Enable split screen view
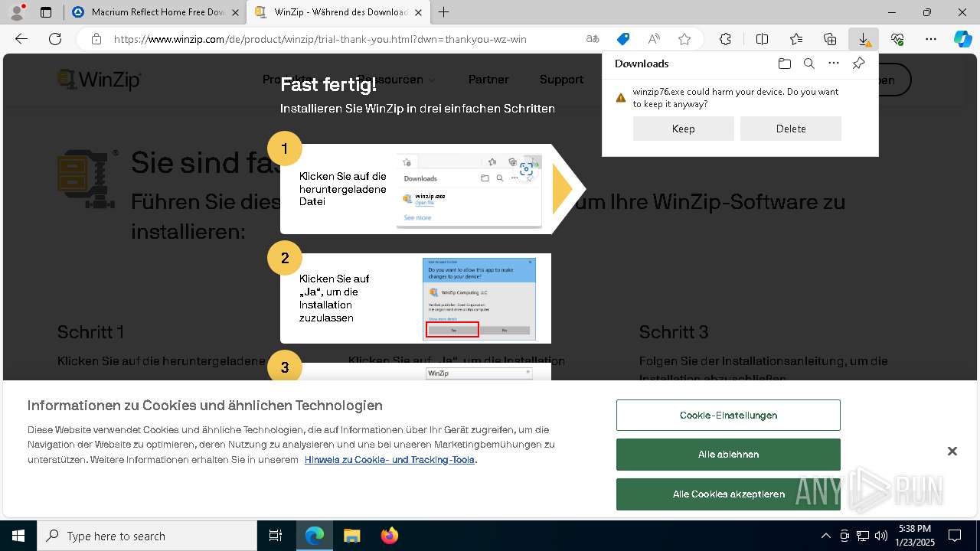The image size is (980, 551). click(762, 39)
